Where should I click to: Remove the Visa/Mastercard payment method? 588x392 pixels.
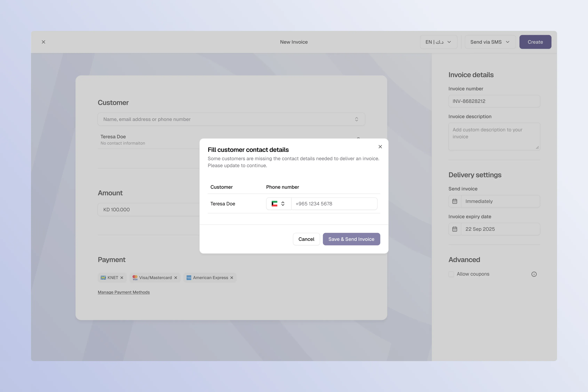coord(176,278)
